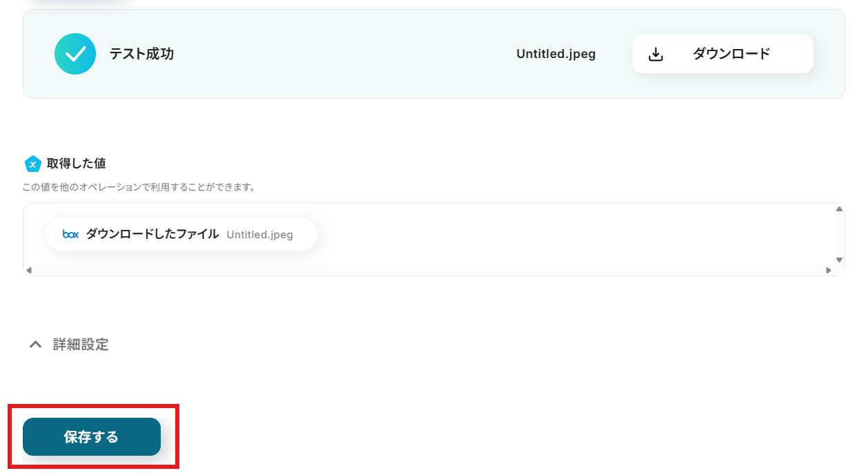This screenshot has height=473, width=868.
Task: Click the download arrow icon
Action: 656,55
